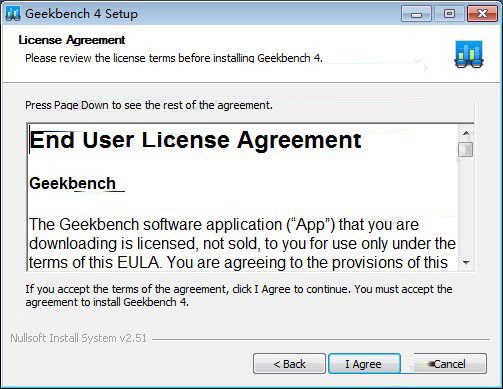Close the Geekbench 4 Setup window
The height and width of the screenshot is (389, 503).
[482, 14]
